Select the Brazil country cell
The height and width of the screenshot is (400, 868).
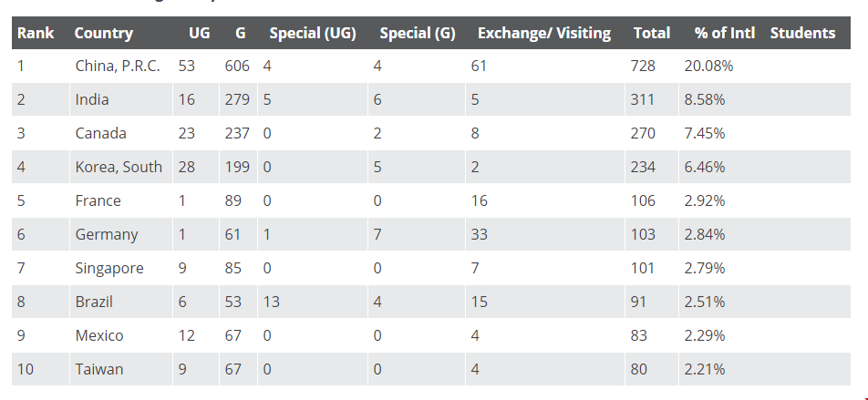[x=94, y=303]
